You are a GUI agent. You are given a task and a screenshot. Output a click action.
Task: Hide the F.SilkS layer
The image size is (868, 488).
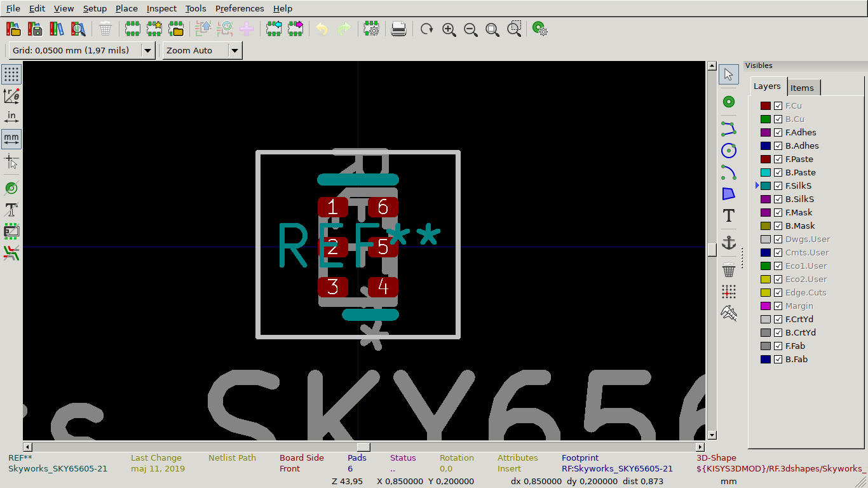[x=778, y=186]
